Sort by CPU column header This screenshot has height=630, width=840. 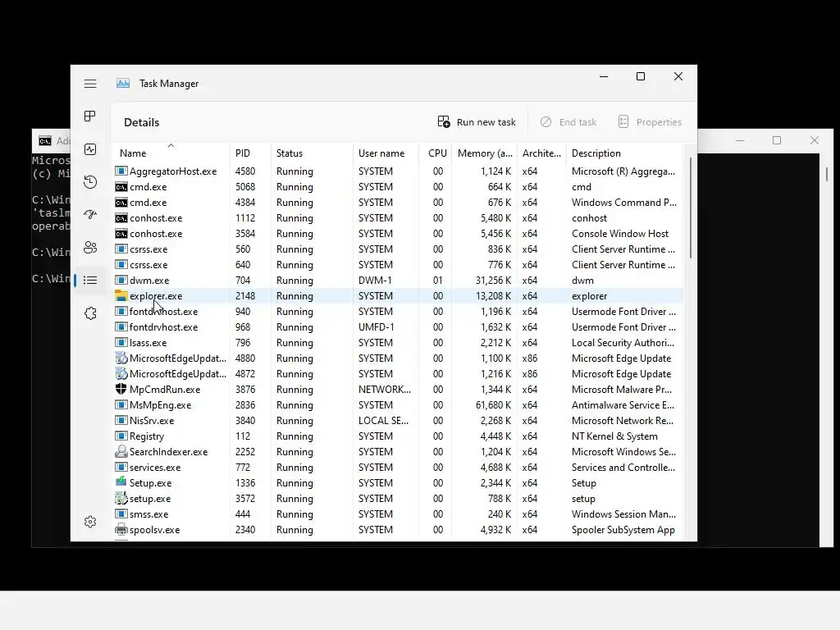[436, 153]
